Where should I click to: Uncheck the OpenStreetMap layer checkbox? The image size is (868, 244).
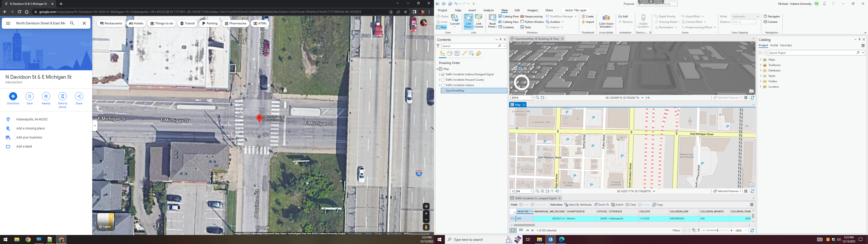[x=443, y=91]
